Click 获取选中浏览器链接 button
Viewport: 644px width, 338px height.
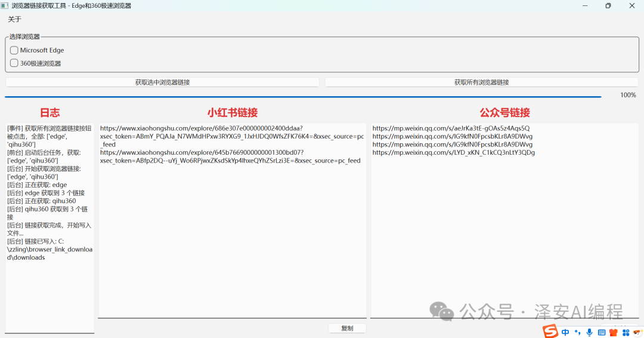point(162,82)
